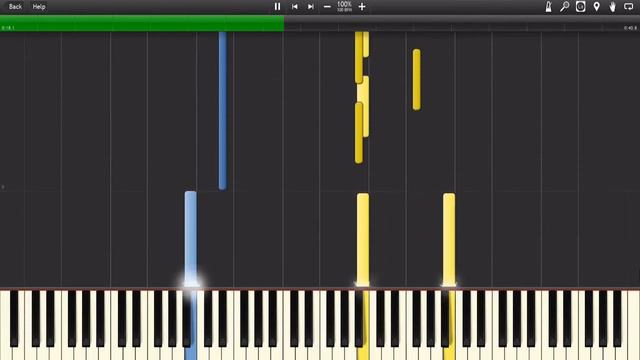Decrease playback speed with minus button
This screenshot has height=360, width=640.
tap(327, 7)
